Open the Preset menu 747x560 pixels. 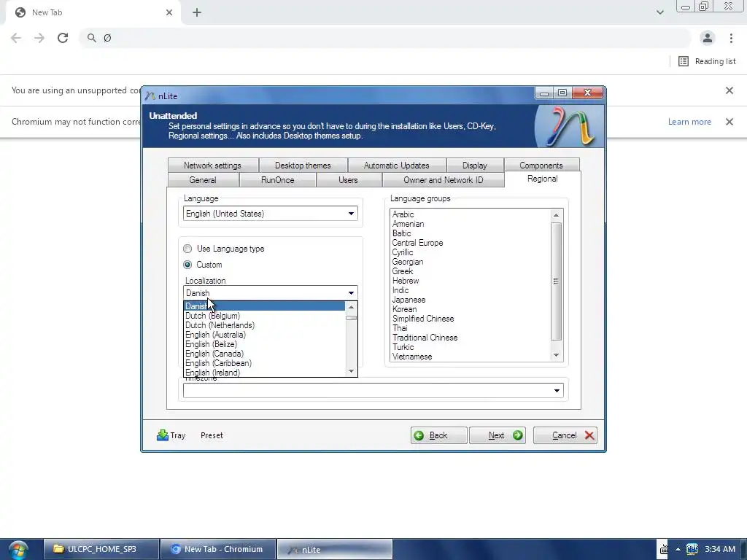212,435
